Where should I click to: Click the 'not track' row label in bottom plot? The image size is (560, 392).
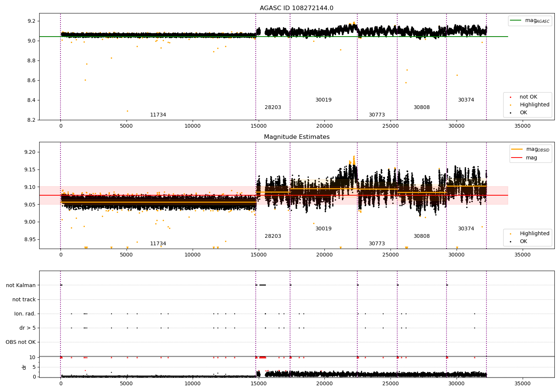24,300
